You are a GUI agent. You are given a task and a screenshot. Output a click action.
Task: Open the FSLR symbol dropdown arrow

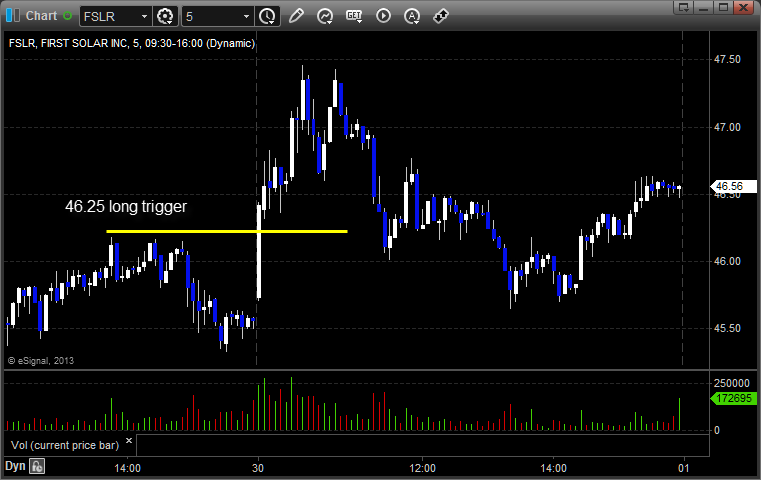pos(144,17)
